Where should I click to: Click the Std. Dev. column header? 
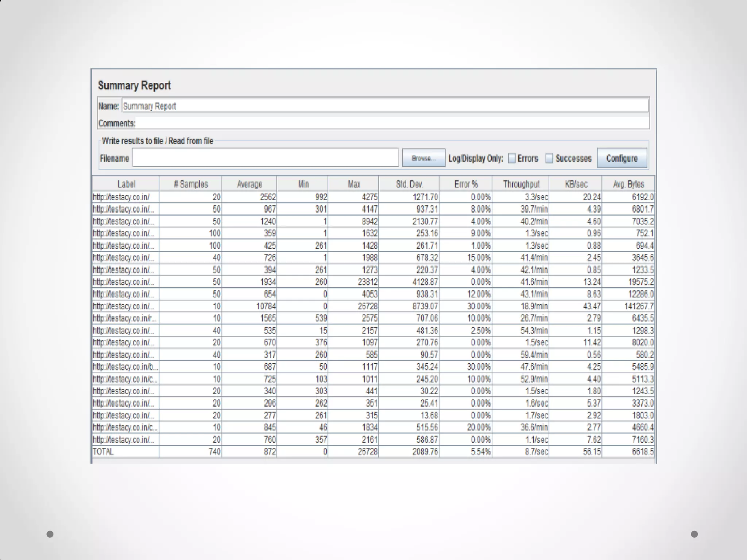[x=409, y=184]
